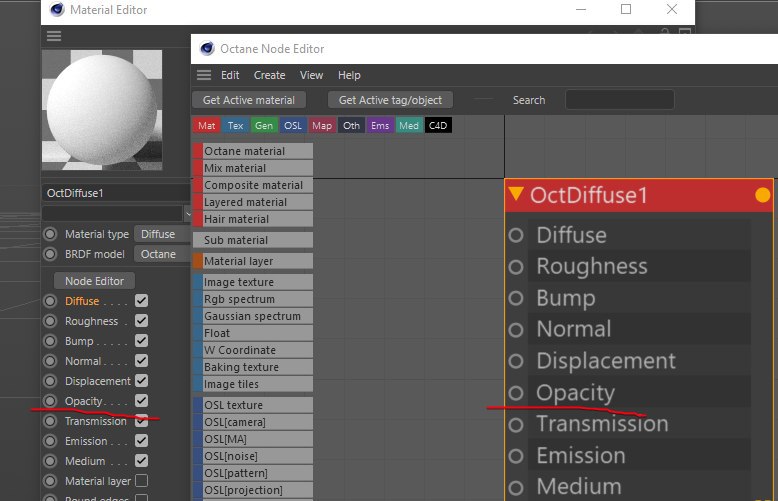Click the animation dot beside Emission channel
The image size is (778, 501).
point(50,441)
